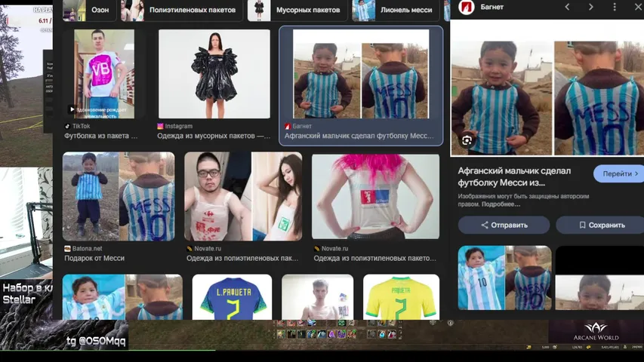The image size is (644, 362).
Task: Close the image preview panel
Action: click(x=638, y=7)
